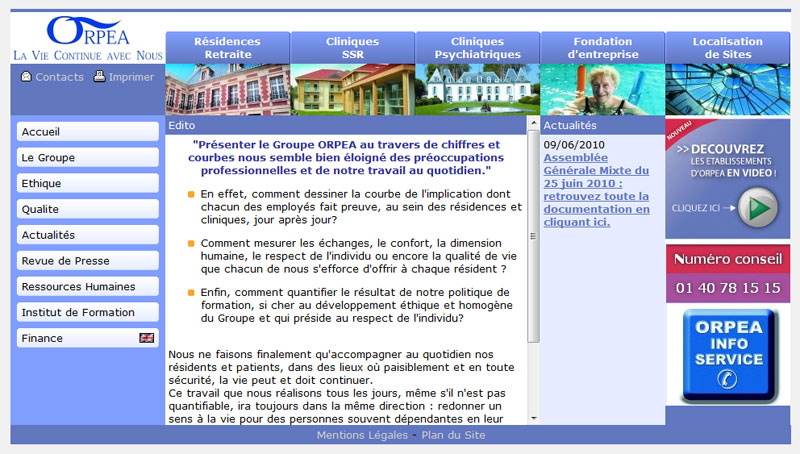Click the Edito scrollbar thumb
800x454 pixels.
(534, 236)
